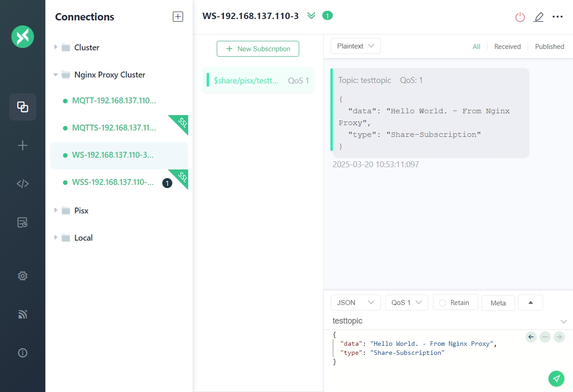Screen dimensions: 573x392
Task: Open the RSS-style help feed sidebar icon
Action: click(23, 315)
